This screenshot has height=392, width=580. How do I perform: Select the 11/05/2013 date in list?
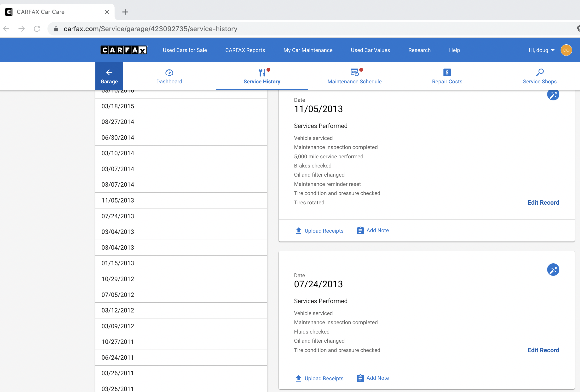coord(181,200)
